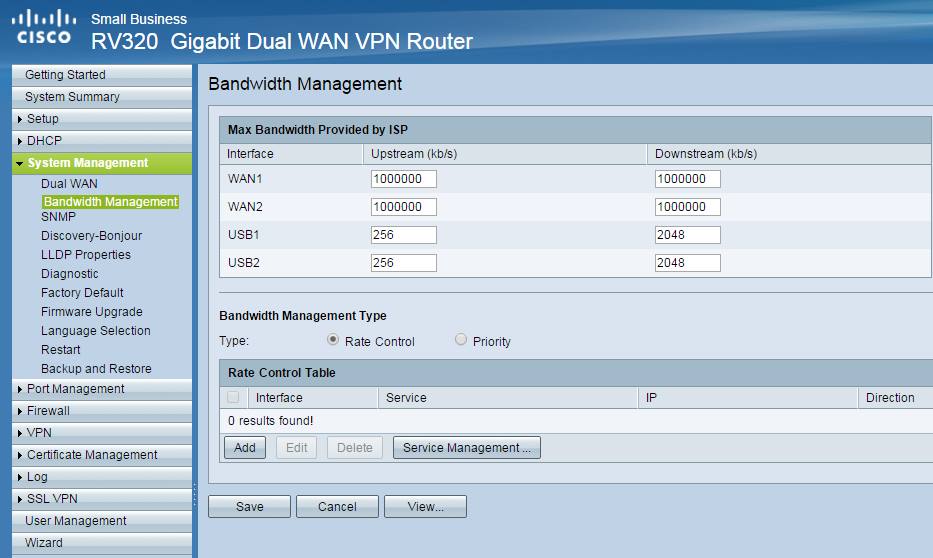This screenshot has height=558, width=933.
Task: Click Add in Rate Control Table
Action: point(245,448)
